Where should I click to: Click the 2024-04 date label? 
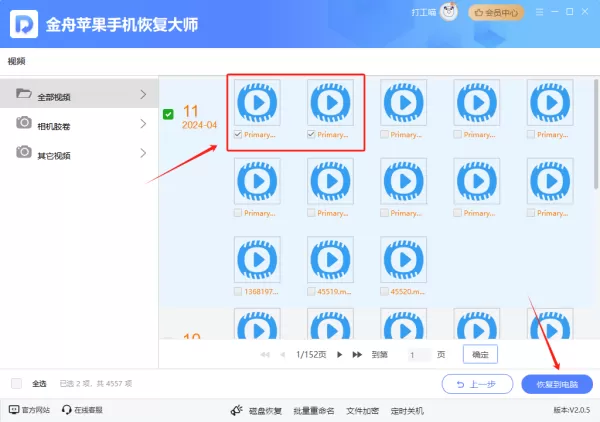(199, 125)
